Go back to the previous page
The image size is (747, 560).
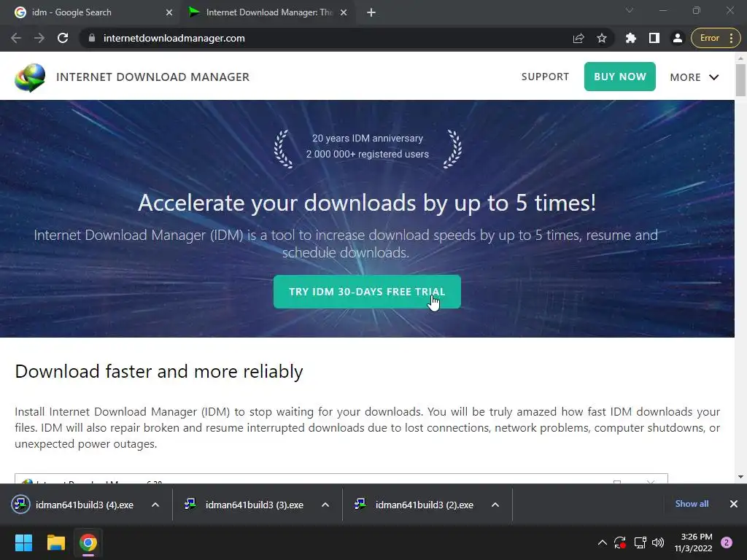click(16, 38)
